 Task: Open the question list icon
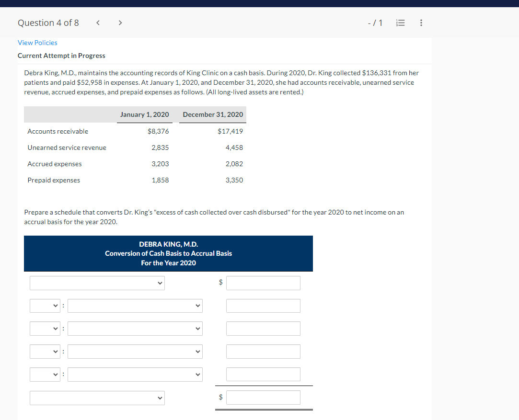coord(400,23)
